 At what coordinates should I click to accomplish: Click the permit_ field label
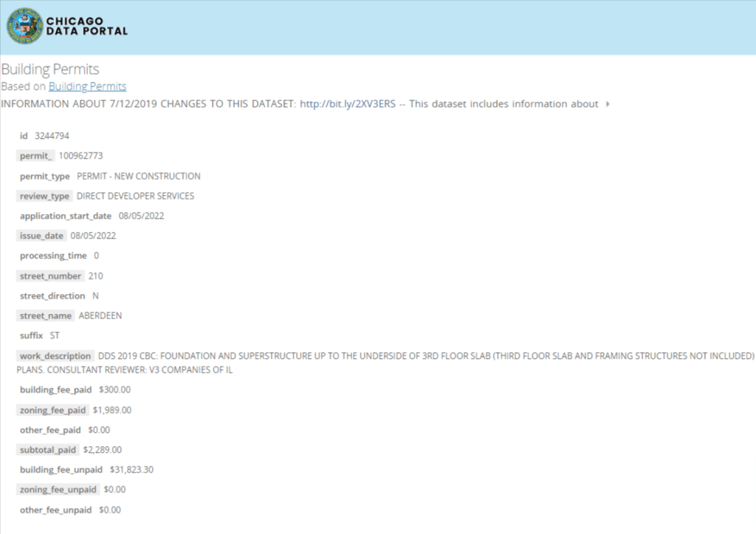tap(35, 156)
